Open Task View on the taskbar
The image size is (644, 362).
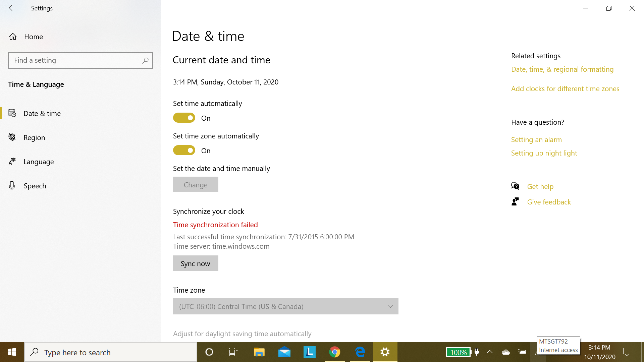coord(233,352)
